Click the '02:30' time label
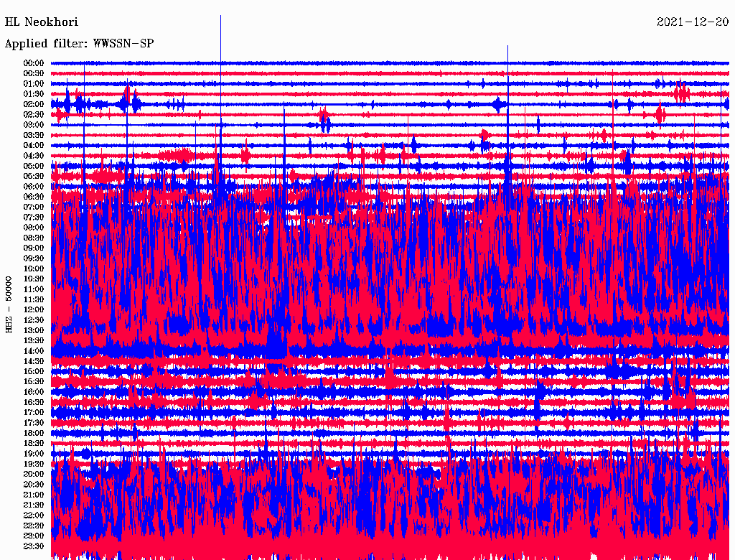 coord(34,115)
